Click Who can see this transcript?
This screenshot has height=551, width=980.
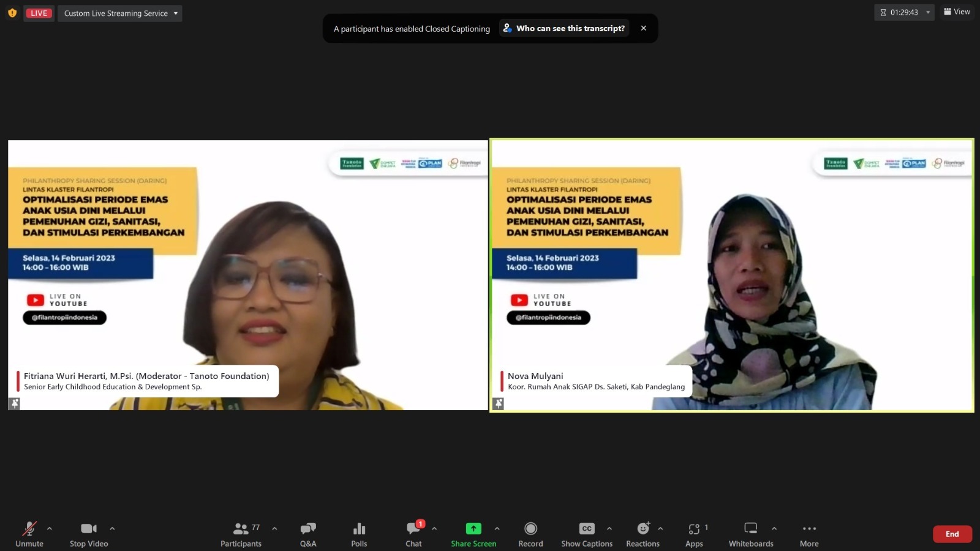563,28
